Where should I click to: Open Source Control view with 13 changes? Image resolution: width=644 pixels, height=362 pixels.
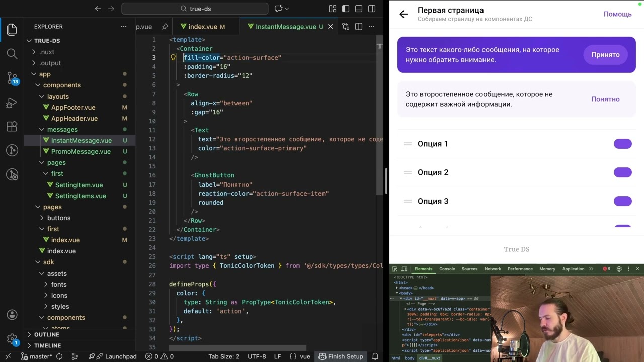[x=12, y=78]
